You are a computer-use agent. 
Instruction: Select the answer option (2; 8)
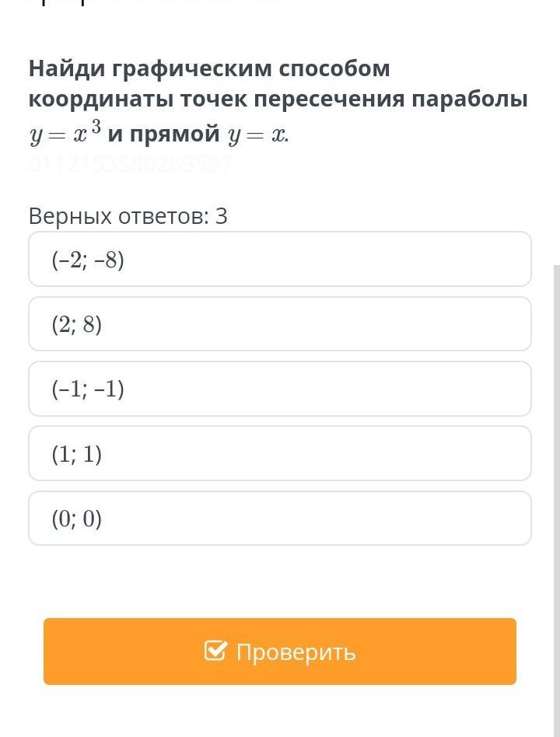click(x=280, y=324)
